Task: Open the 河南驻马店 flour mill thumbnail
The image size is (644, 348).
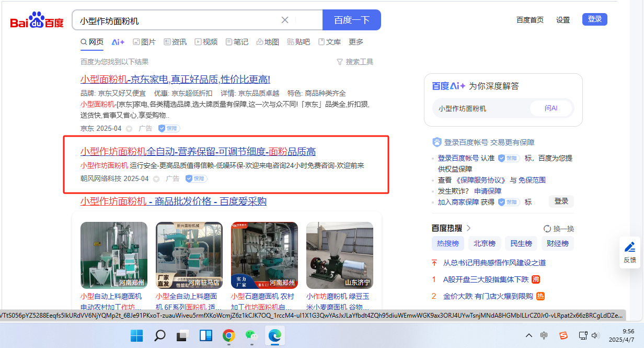Action: (x=189, y=255)
